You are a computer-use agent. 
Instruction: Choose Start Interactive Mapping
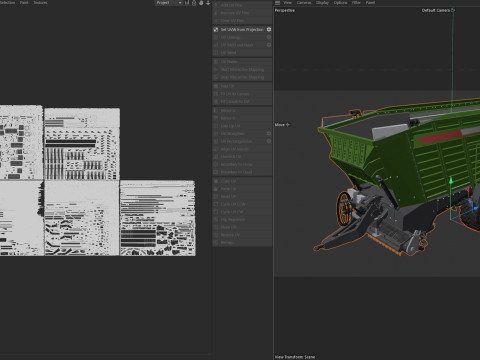(x=242, y=69)
